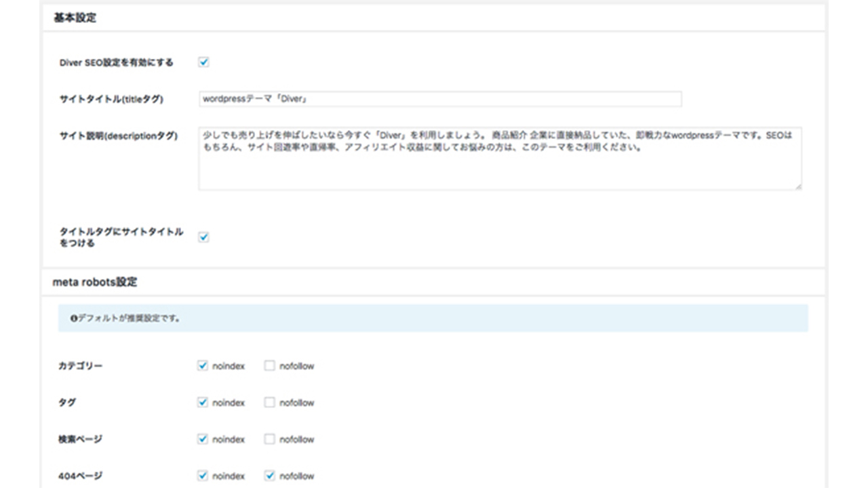Collapse the 基本設定 section header
868x488 pixels.
(x=75, y=18)
